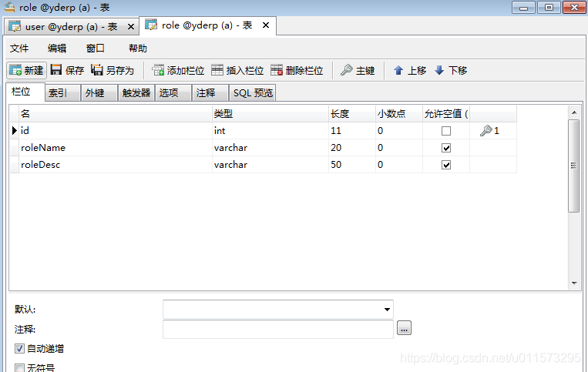Move field up with blue up arrow

coord(409,70)
